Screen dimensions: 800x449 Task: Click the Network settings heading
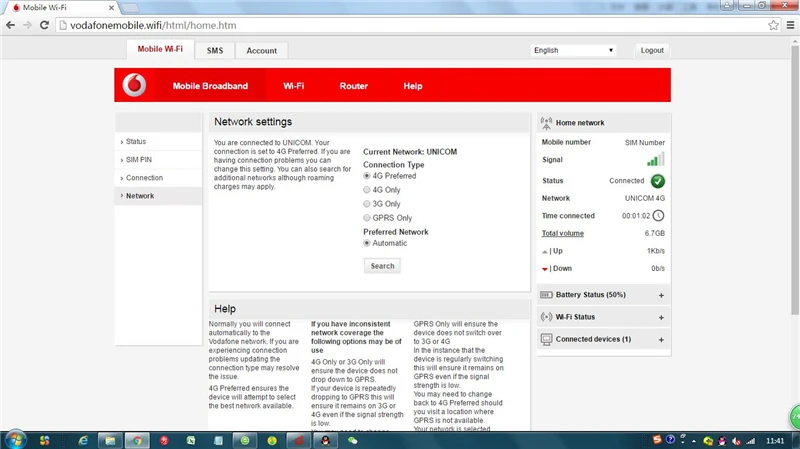tap(253, 122)
